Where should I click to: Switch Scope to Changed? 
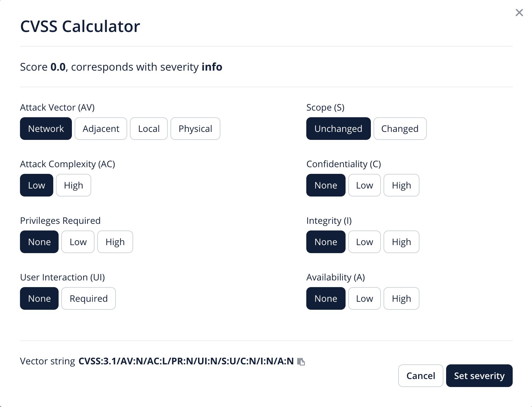click(400, 129)
